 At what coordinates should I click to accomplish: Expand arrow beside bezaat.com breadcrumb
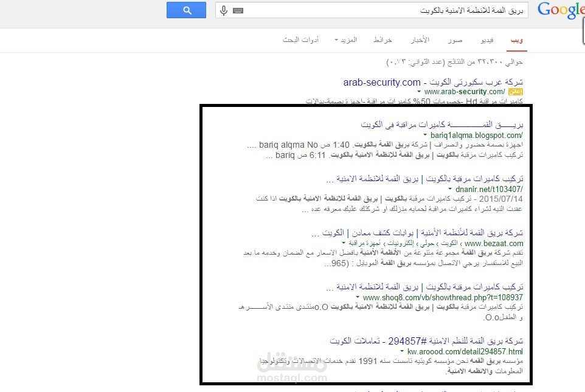point(344,243)
